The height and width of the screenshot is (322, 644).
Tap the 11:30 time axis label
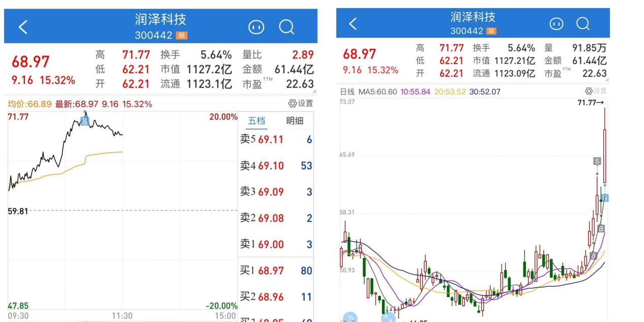122,316
